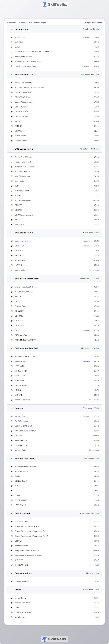Click quiz bulb icon beside Intermediate Quiz
Image resolution: width=109 pixels, height=644 pixels.
click(x=12, y=400)
